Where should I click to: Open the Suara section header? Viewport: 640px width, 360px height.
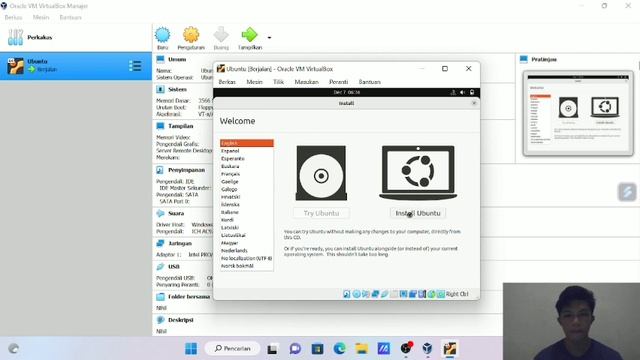point(176,213)
